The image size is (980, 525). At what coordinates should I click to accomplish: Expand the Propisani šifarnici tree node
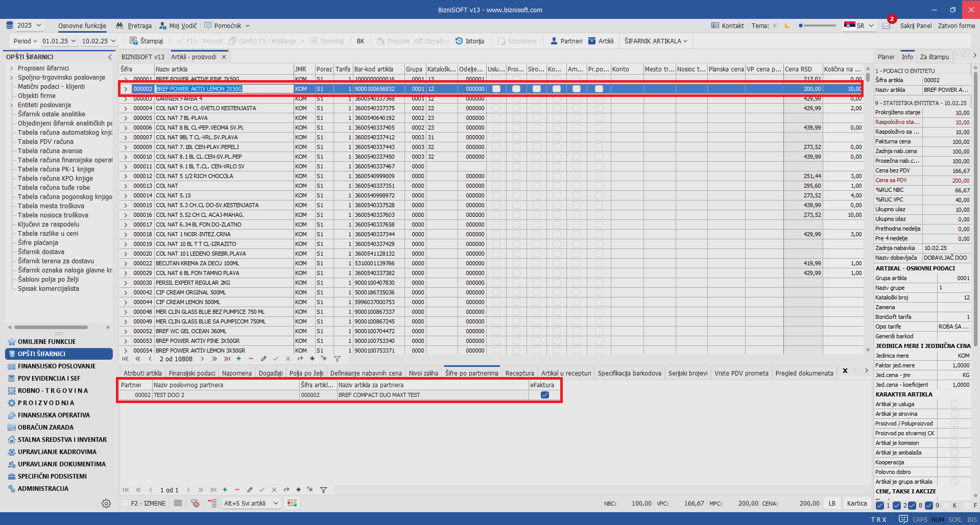pyautogui.click(x=12, y=68)
